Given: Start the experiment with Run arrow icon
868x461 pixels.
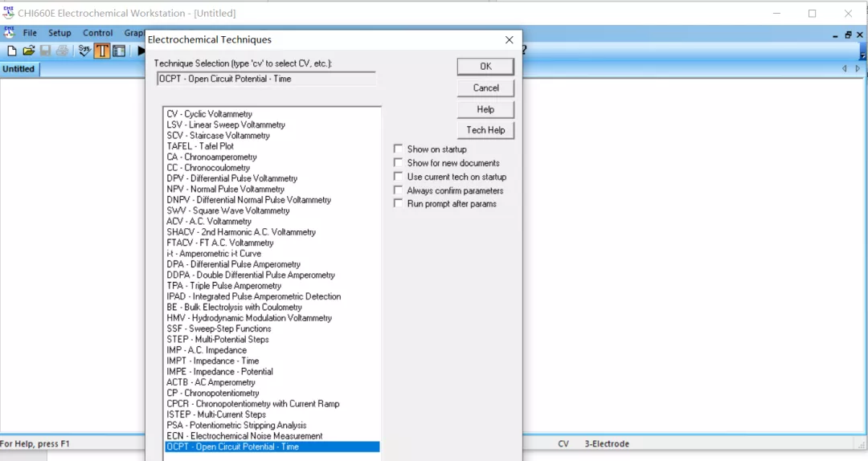Looking at the screenshot, I should (141, 51).
